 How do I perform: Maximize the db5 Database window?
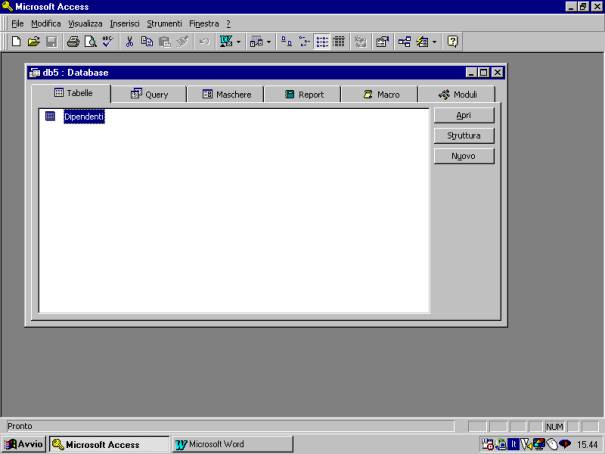point(483,73)
